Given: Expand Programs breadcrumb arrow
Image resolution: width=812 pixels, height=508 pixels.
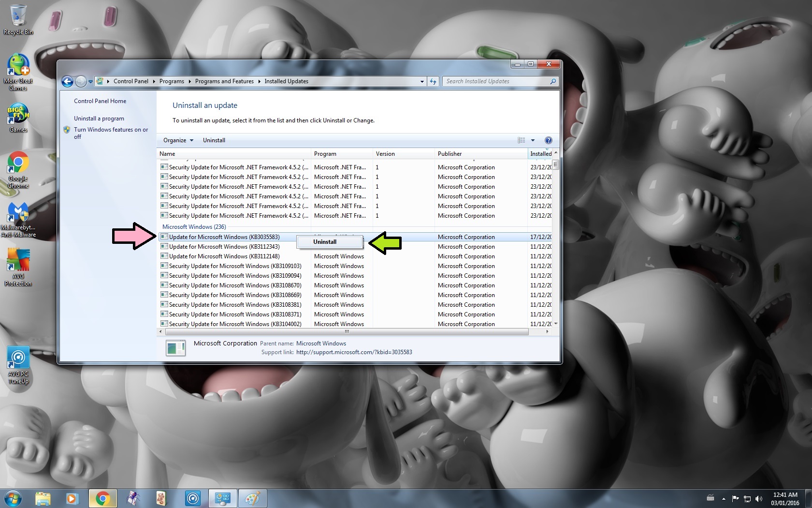Looking at the screenshot, I should click(189, 81).
